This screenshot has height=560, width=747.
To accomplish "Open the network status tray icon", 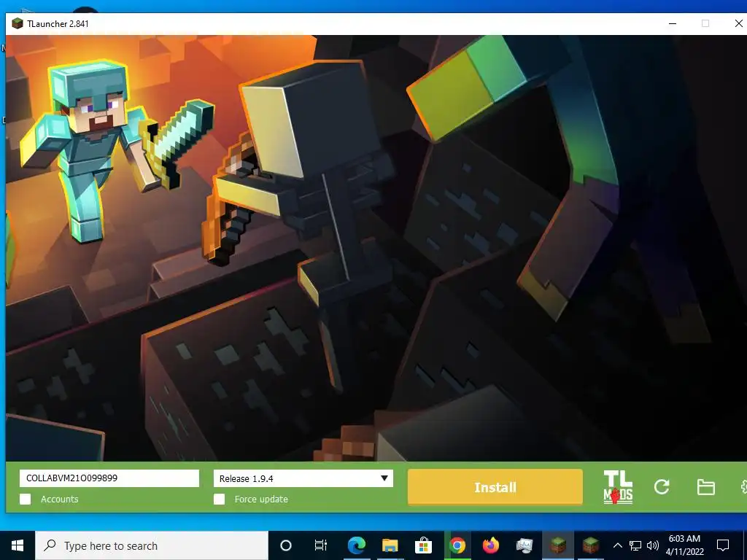I will [635, 545].
